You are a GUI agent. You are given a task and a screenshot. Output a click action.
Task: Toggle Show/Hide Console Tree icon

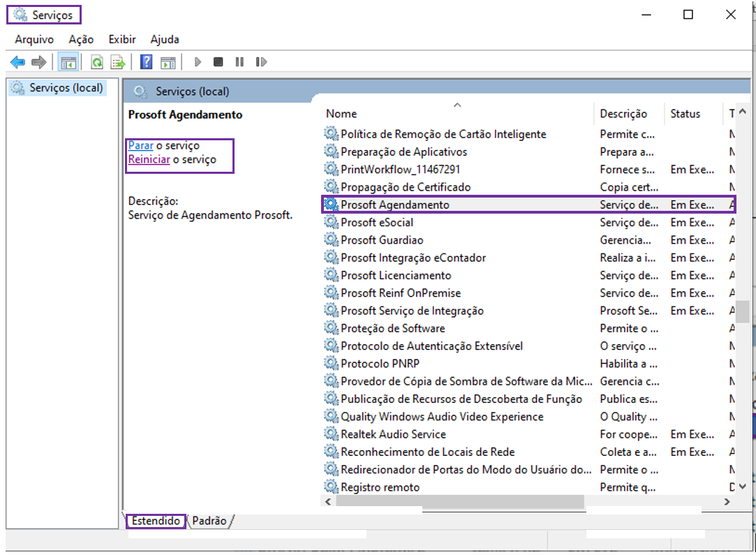tap(68, 61)
